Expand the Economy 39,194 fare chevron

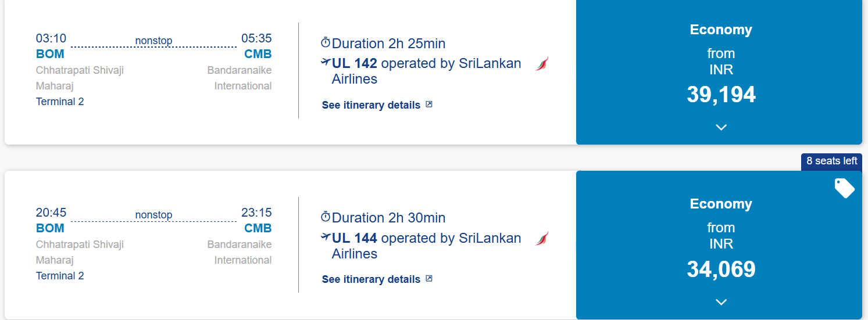pyautogui.click(x=721, y=127)
